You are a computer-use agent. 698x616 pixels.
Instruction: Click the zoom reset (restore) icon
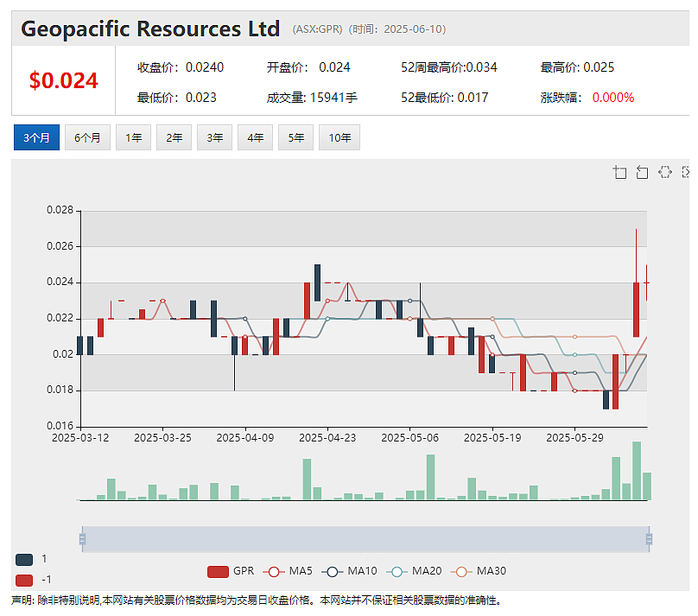(x=642, y=172)
